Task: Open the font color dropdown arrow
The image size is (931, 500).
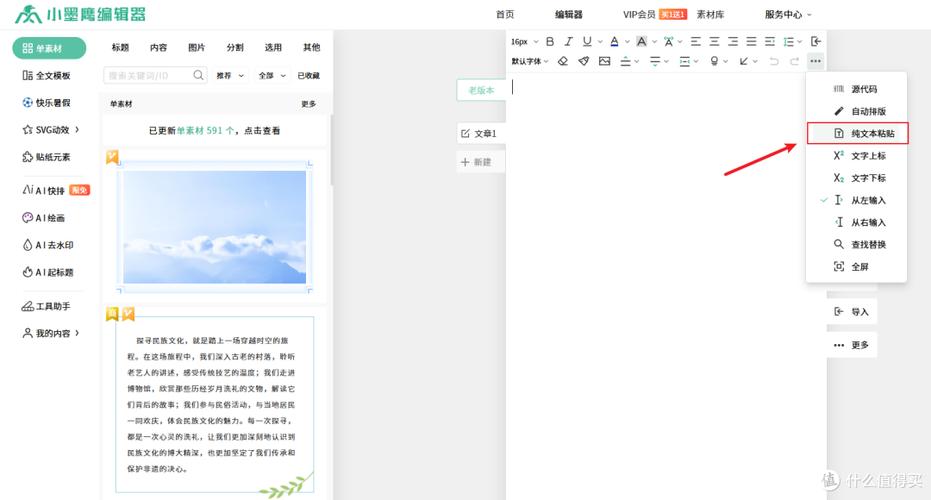Action: (627, 42)
